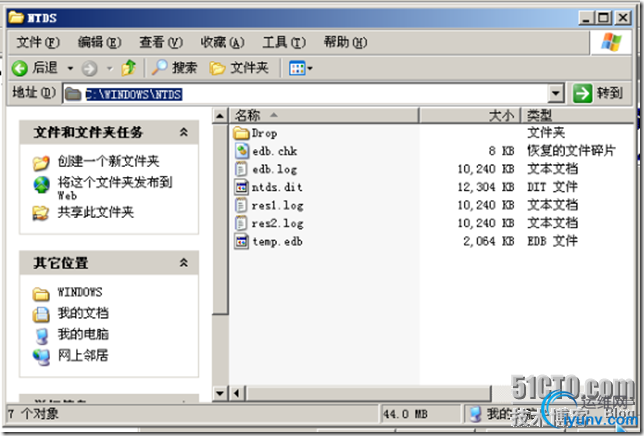Screen dimensions: 644x436
Task: Select the res1.log file icon
Action: (x=241, y=205)
